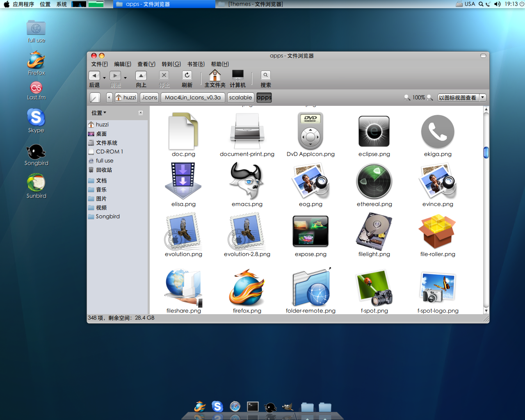Click the Refresh (刷新) toolbar icon
Screen dimensions: 525x420
(x=187, y=75)
